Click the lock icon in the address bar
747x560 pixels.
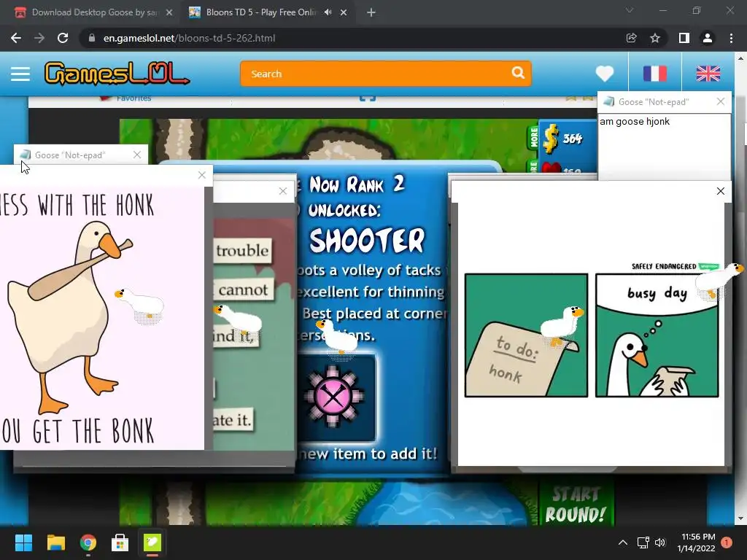coord(92,38)
